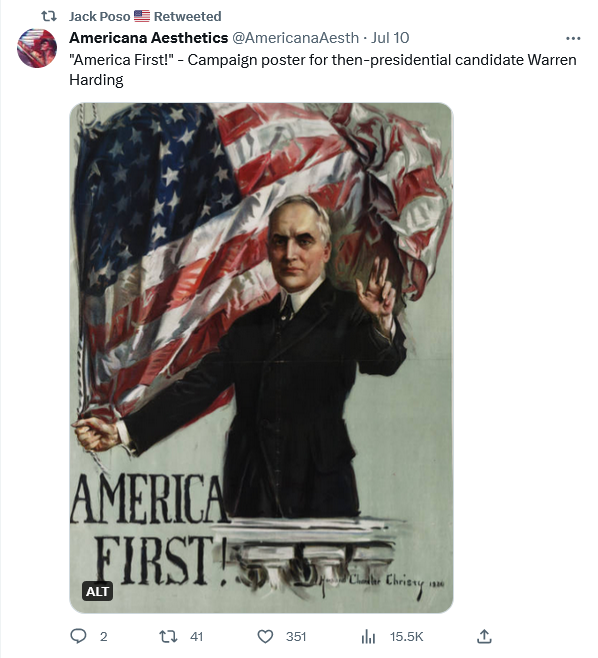Image resolution: width=598 pixels, height=658 pixels.
Task: Click the 15.5K views count
Action: tap(406, 637)
